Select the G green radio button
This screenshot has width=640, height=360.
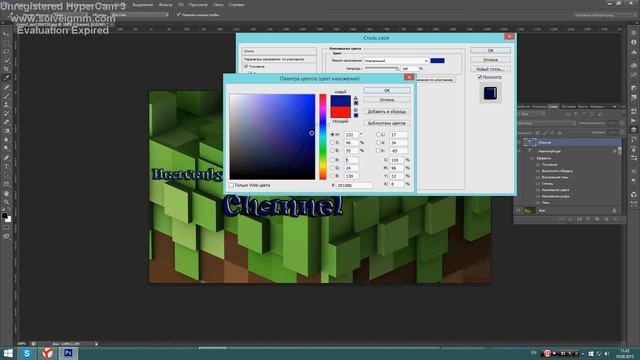[x=333, y=168]
